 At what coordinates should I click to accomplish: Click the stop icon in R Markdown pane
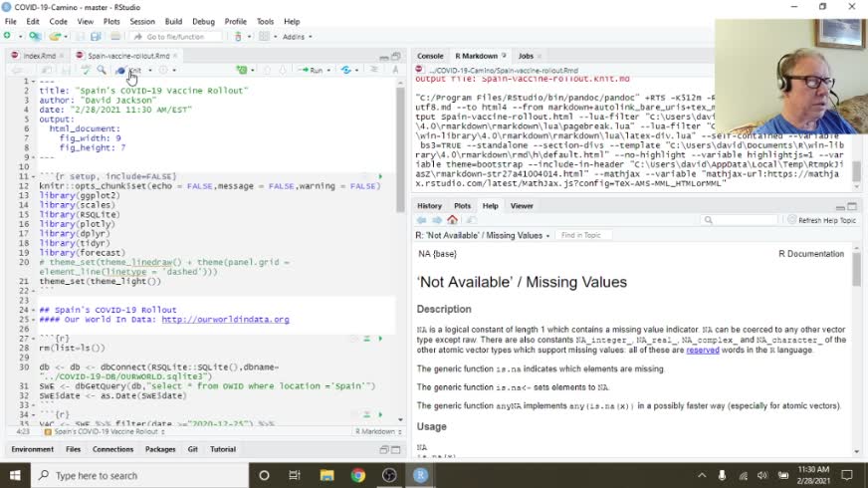coord(419,70)
